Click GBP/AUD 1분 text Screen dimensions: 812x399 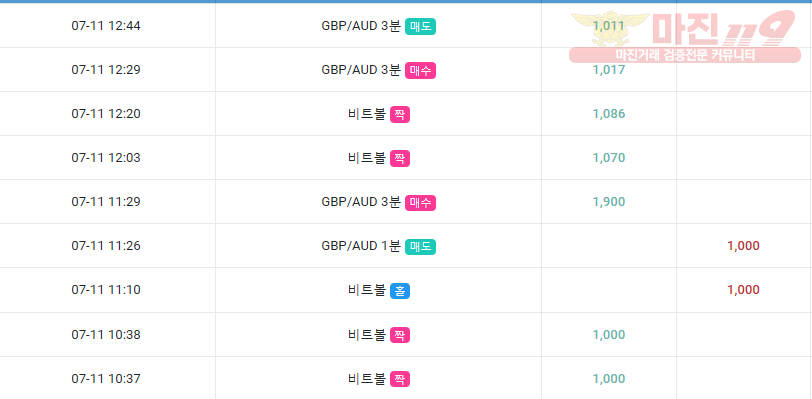pos(361,246)
